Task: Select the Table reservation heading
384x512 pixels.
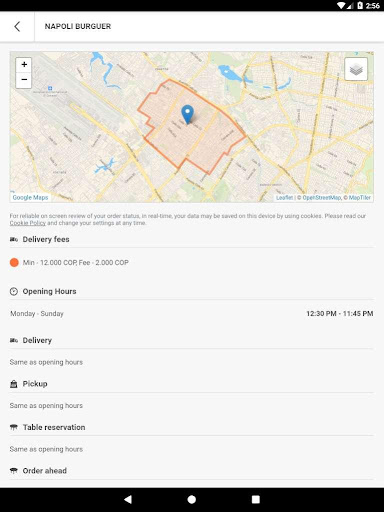Action: tap(54, 427)
